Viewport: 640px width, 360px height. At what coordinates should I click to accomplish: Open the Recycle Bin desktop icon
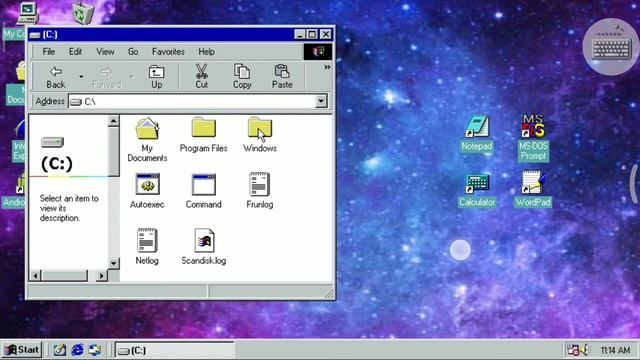click(83, 13)
